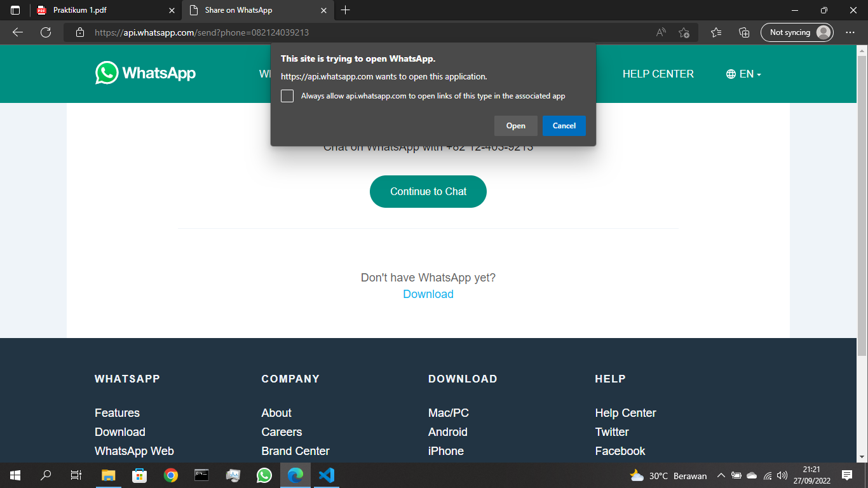Open a new tab with plus button
The width and height of the screenshot is (868, 488).
(345, 10)
